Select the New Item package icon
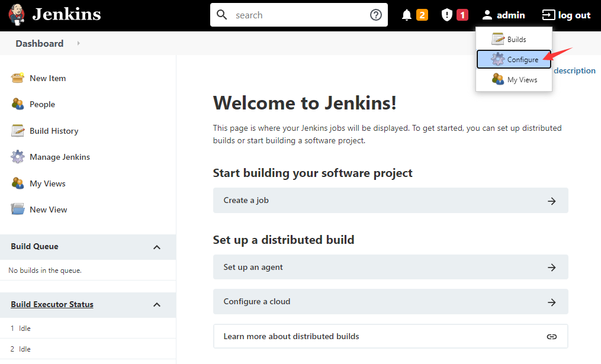 (x=17, y=78)
